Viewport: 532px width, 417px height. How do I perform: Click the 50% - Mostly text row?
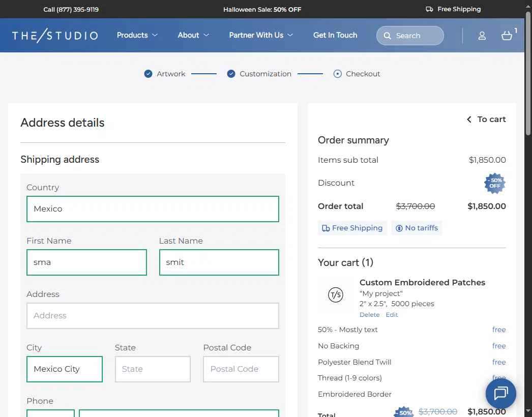(x=411, y=330)
